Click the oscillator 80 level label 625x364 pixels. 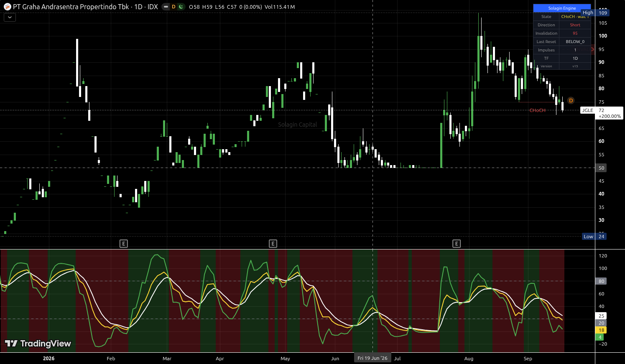click(601, 281)
